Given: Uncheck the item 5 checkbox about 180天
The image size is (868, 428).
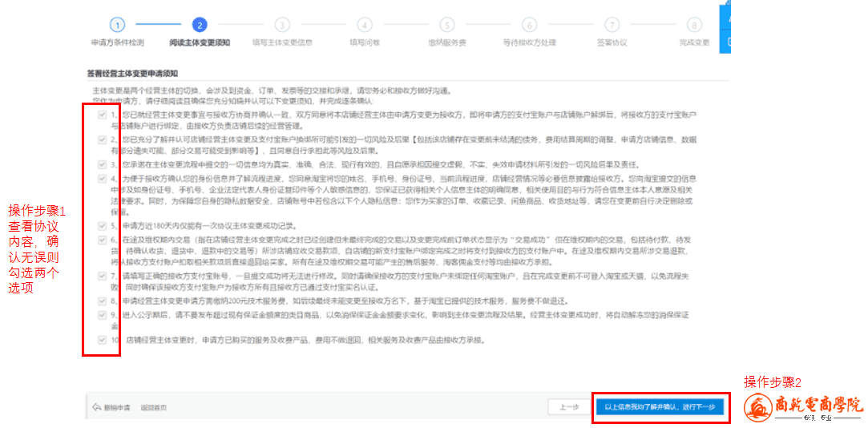Looking at the screenshot, I should click(102, 225).
